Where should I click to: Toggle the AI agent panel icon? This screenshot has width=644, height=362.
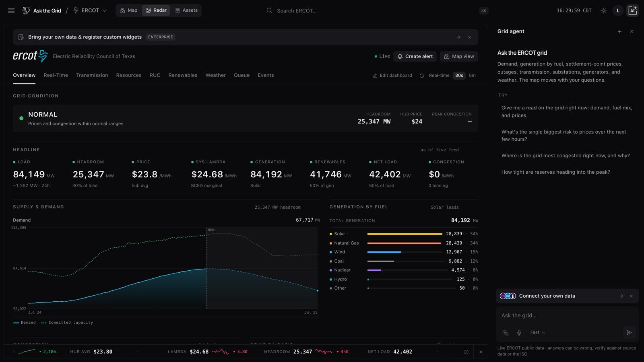[x=632, y=10]
